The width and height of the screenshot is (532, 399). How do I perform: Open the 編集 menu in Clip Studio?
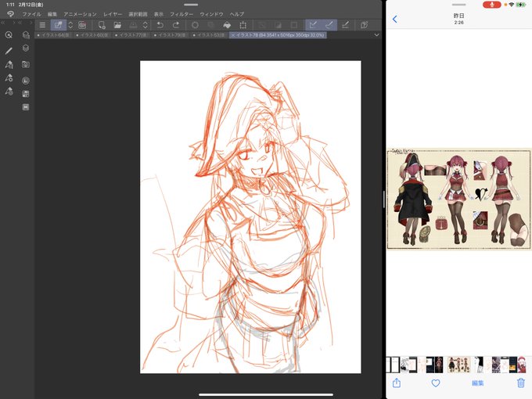pyautogui.click(x=52, y=14)
